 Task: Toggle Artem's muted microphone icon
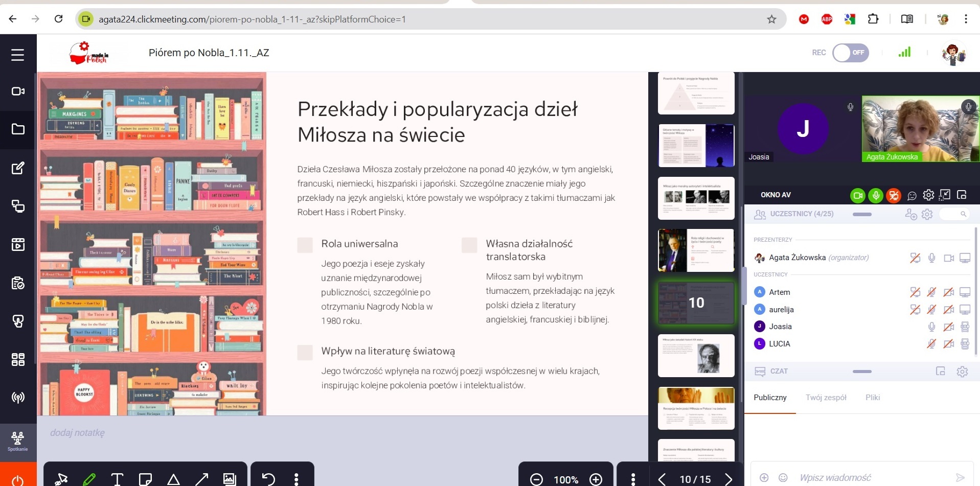click(932, 292)
